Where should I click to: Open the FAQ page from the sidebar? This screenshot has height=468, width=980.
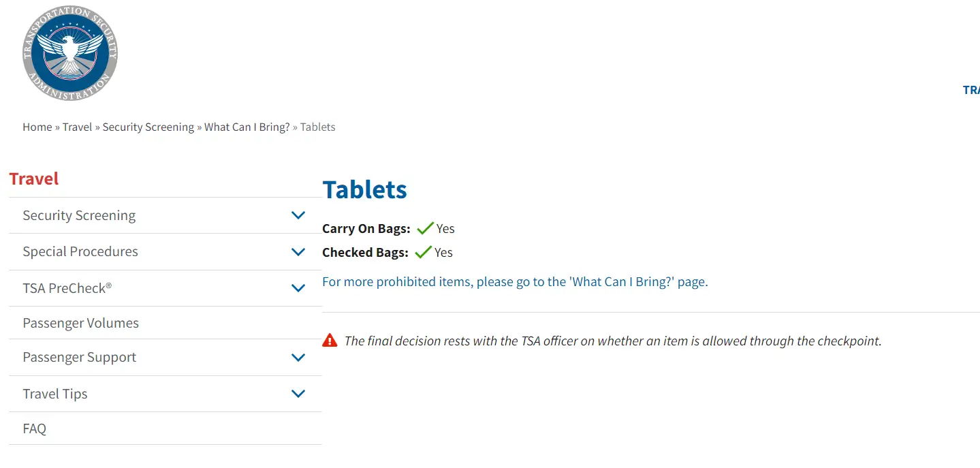pos(34,428)
